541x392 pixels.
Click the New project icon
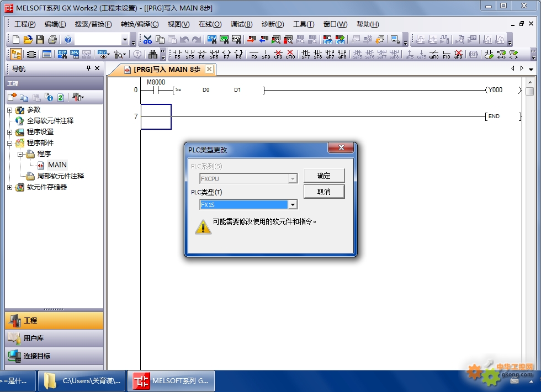pos(16,40)
